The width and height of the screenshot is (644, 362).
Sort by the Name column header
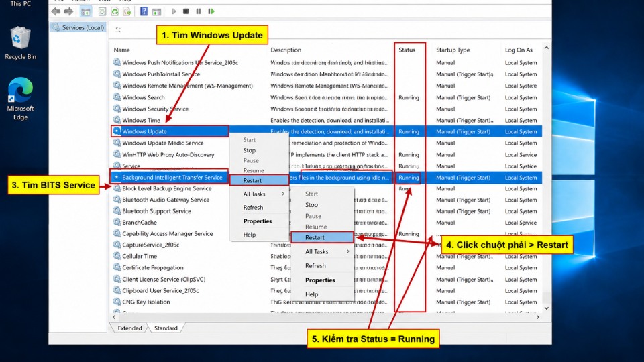121,50
